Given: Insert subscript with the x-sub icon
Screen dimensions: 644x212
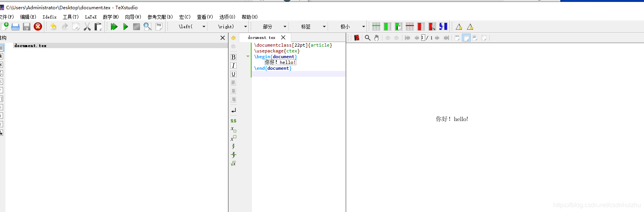Looking at the screenshot, I should click(233, 129).
